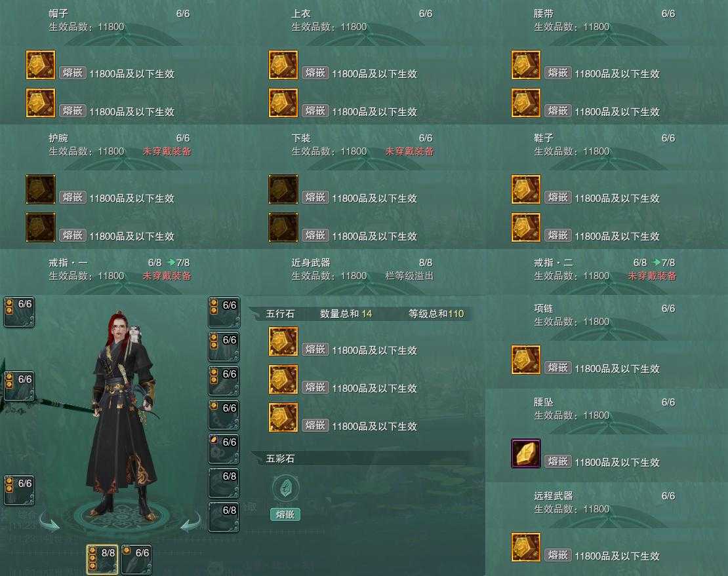Click the purple-framed gem under 腰坠
Image resolution: width=728 pixels, height=576 pixels.
click(526, 453)
